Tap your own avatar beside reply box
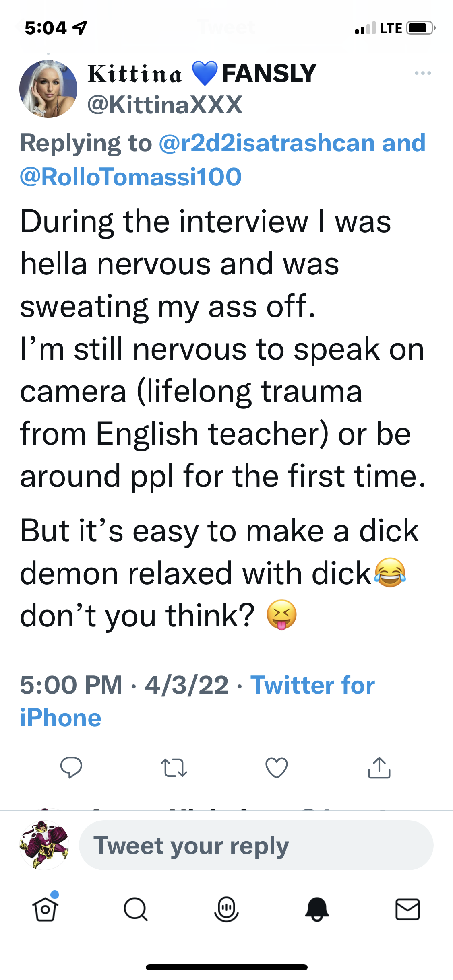This screenshot has height=980, width=453. pyautogui.click(x=44, y=845)
